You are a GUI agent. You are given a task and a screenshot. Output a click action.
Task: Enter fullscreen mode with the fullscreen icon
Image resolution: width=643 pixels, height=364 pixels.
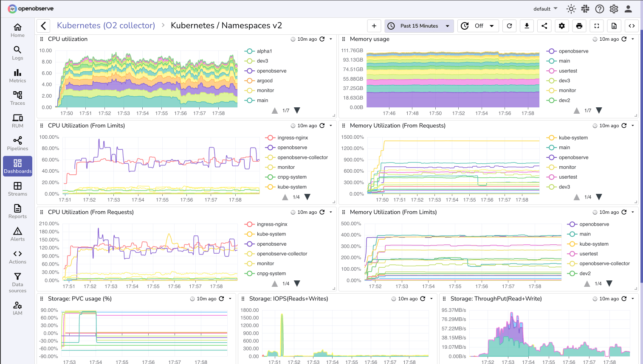[596, 26]
